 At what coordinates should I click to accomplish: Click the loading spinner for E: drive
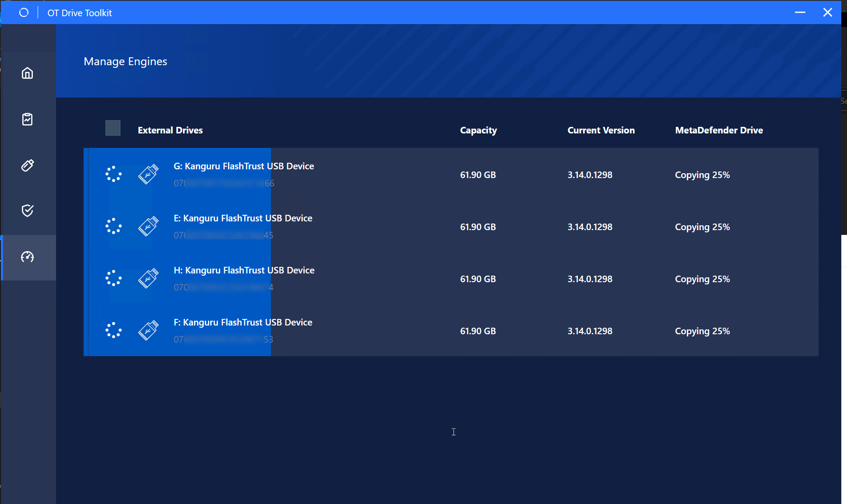tap(114, 226)
